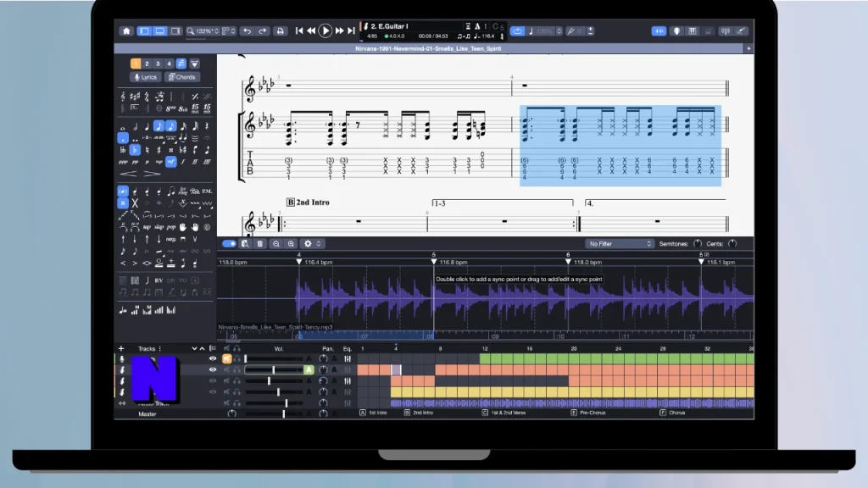Toggle multivoice edition mode icon

(x=181, y=64)
